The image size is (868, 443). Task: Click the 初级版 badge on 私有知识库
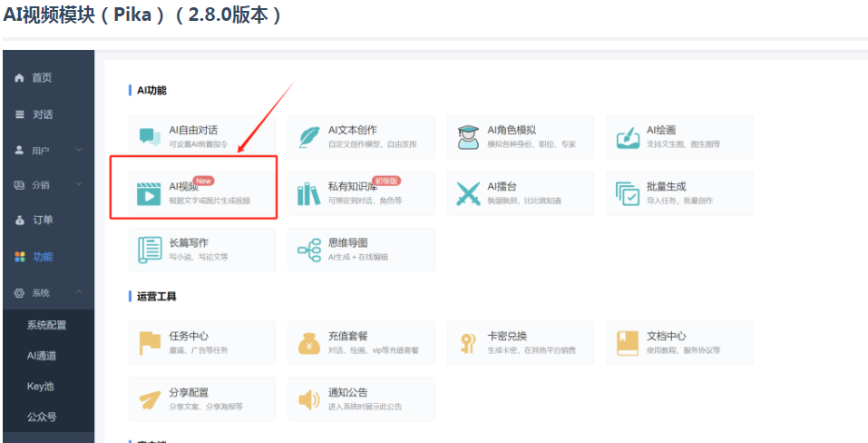tap(386, 181)
